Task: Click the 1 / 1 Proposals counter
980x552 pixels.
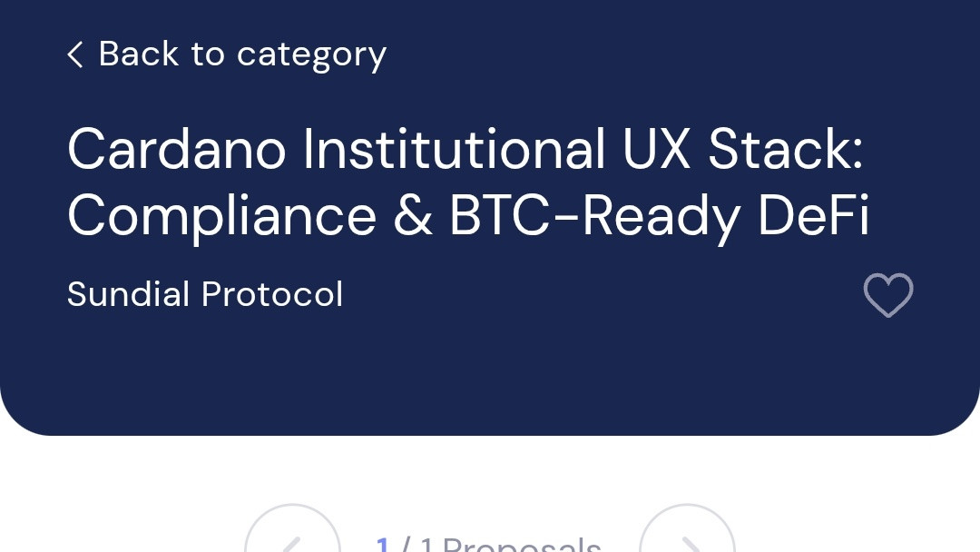Action: pos(488,543)
